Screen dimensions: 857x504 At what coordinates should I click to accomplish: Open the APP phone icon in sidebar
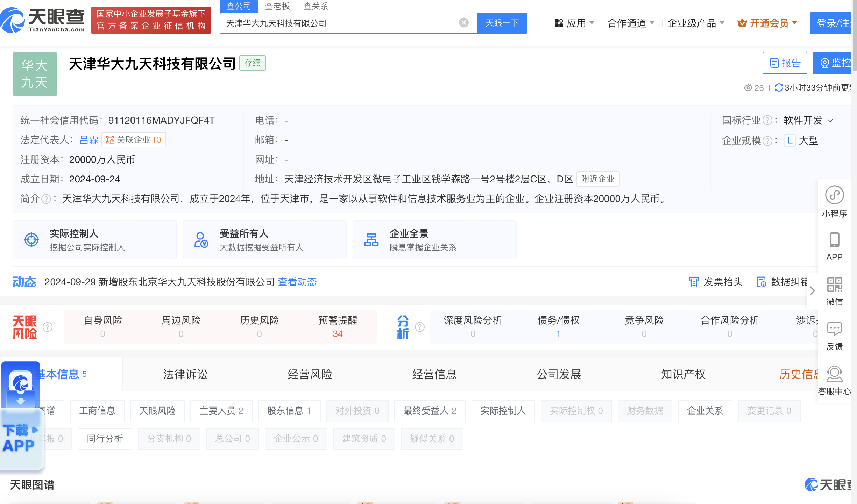click(x=834, y=240)
